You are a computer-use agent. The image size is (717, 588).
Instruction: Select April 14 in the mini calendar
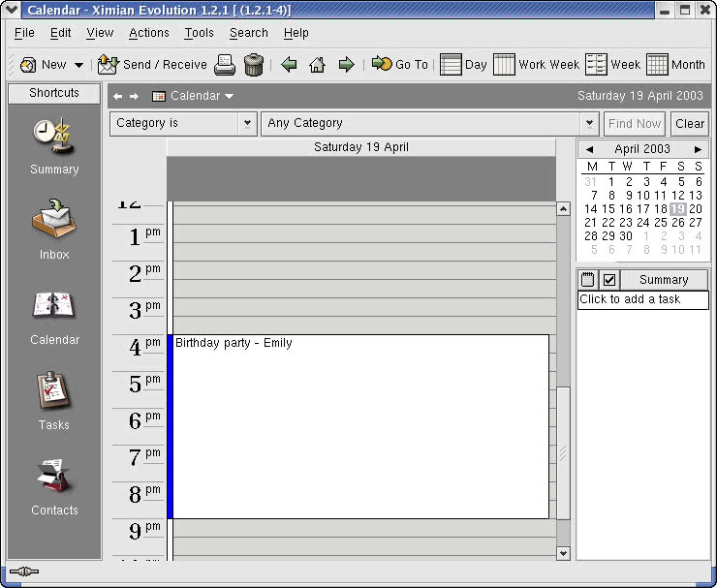[x=591, y=209]
